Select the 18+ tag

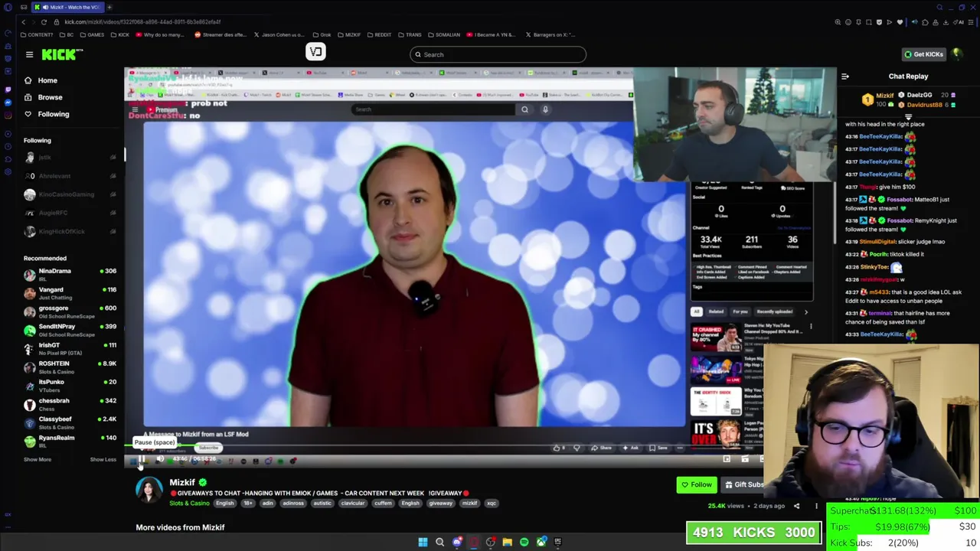248,503
